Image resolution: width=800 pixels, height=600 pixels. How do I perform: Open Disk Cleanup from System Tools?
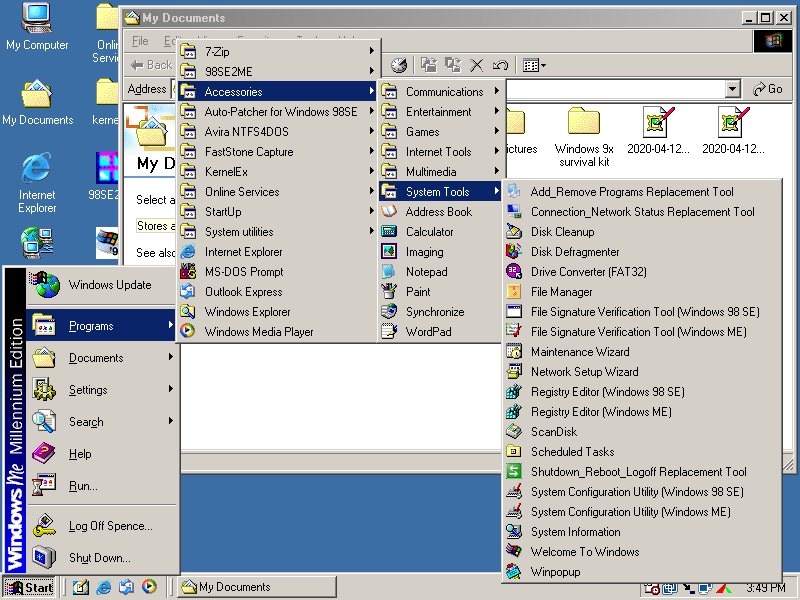pyautogui.click(x=642, y=232)
